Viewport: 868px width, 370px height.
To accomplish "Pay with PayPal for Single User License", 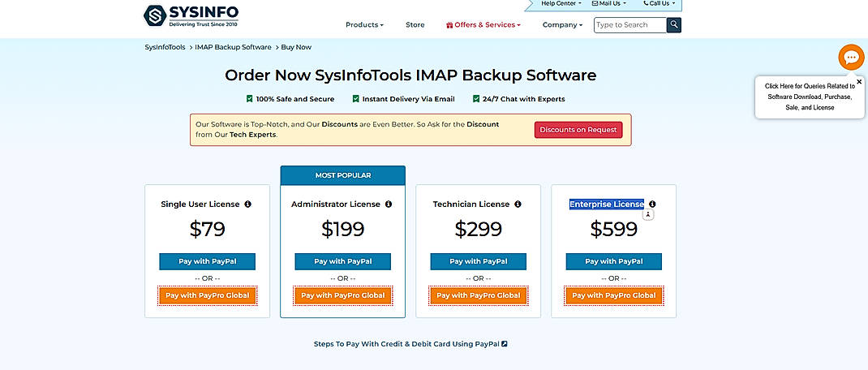I will [208, 261].
